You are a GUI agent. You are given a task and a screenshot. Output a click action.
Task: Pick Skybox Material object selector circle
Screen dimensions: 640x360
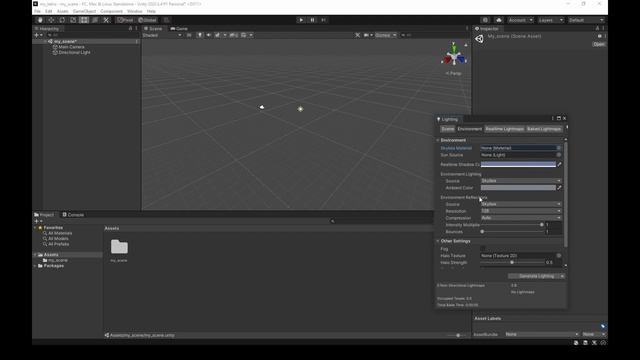(x=559, y=148)
